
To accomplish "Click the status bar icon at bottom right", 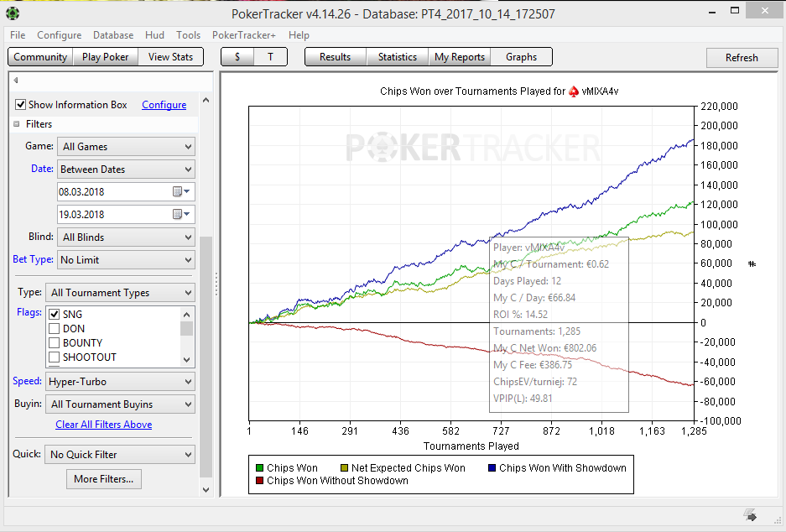I will (750, 514).
